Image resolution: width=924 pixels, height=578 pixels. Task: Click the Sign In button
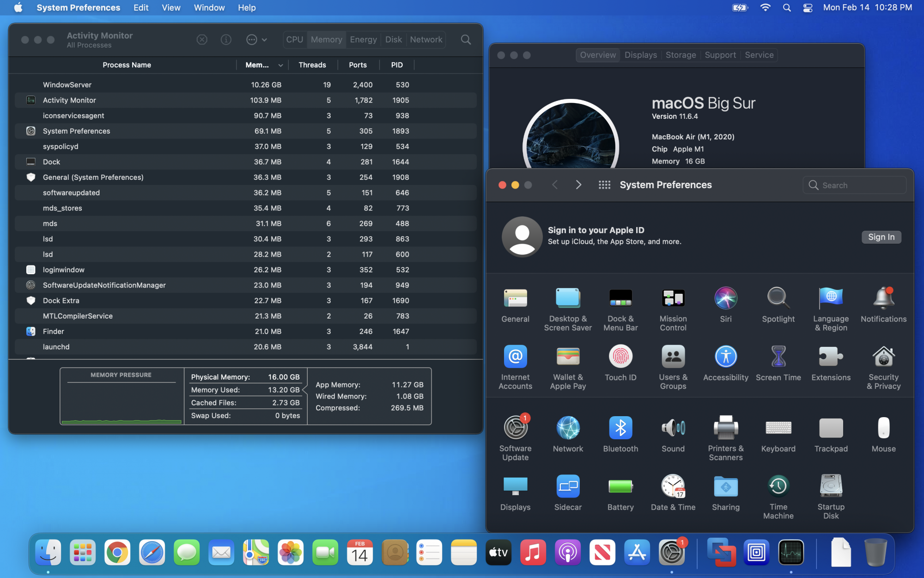[x=881, y=237]
